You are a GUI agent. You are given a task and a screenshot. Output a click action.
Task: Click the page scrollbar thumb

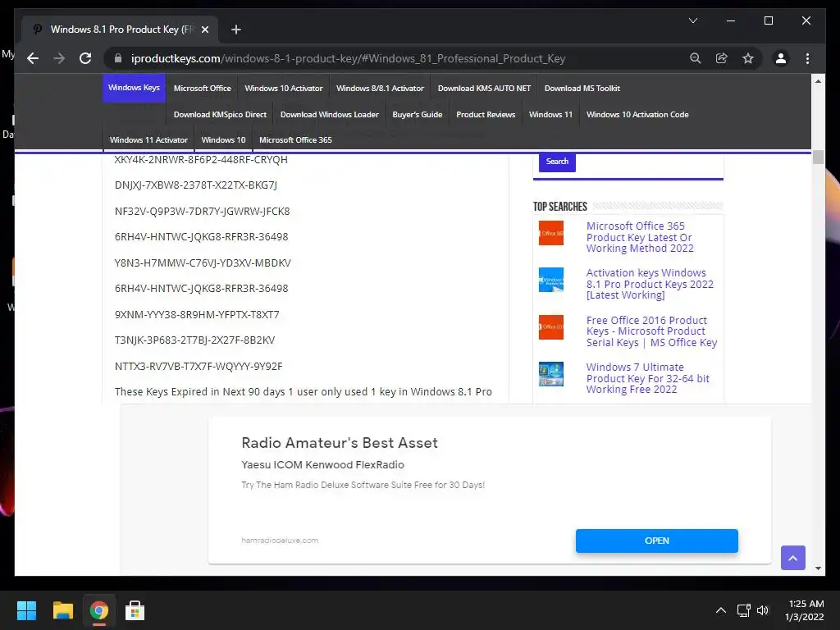click(818, 157)
